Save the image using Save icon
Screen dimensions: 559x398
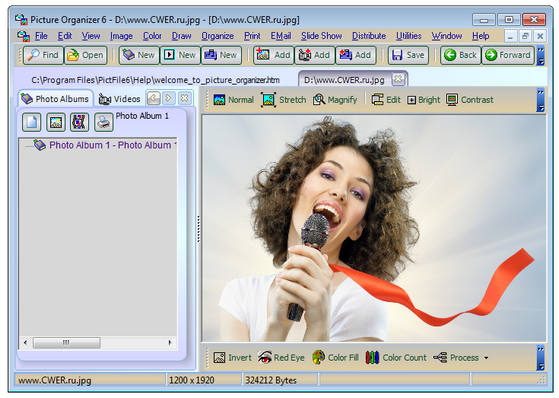point(408,55)
